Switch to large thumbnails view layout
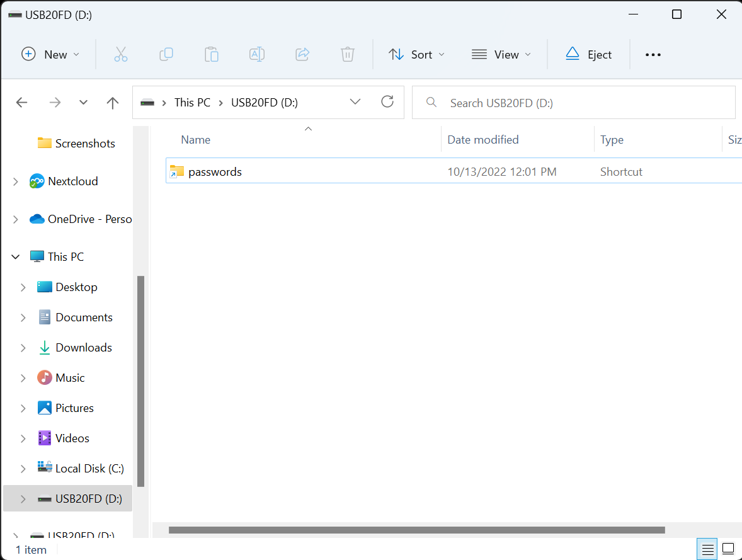Image resolution: width=742 pixels, height=560 pixels. pyautogui.click(x=728, y=548)
